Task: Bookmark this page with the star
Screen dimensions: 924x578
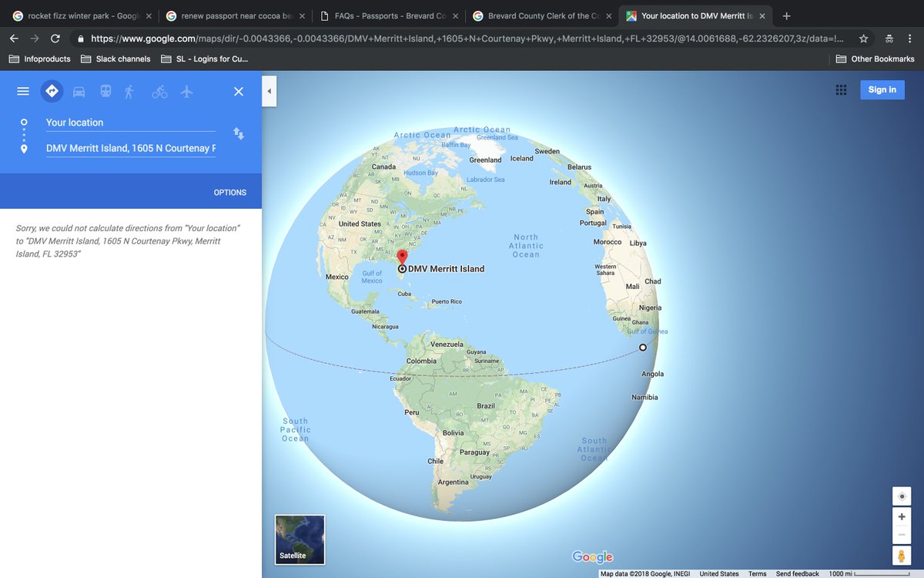Action: click(x=863, y=39)
